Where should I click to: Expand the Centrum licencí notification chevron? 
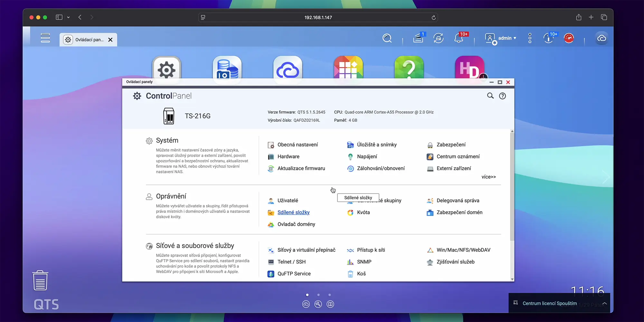(x=604, y=303)
